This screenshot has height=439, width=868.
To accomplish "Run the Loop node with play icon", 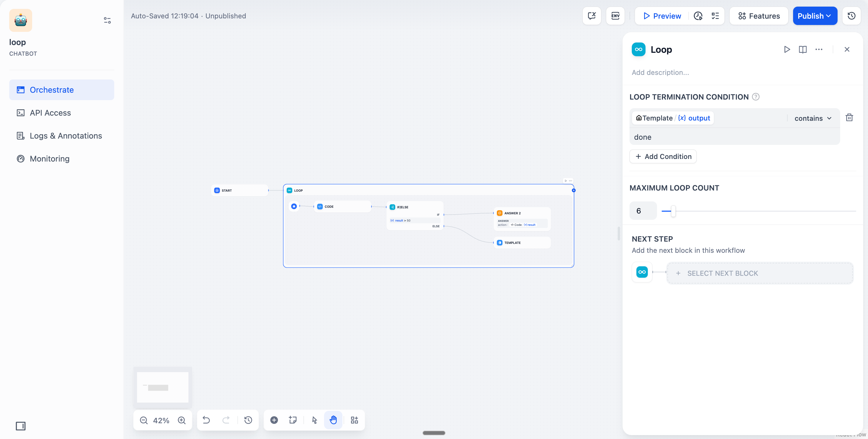I will (x=787, y=50).
